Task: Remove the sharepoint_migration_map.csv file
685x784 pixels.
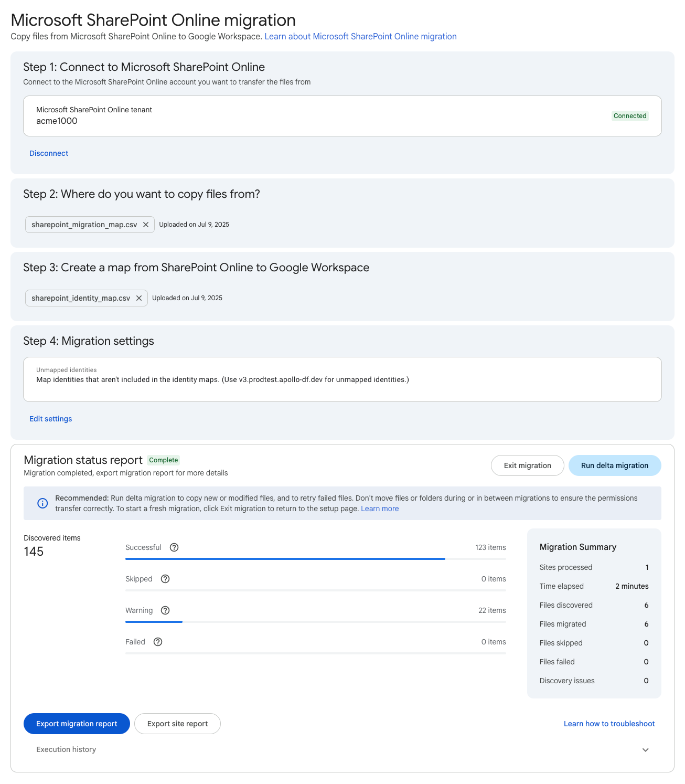Action: coord(146,225)
